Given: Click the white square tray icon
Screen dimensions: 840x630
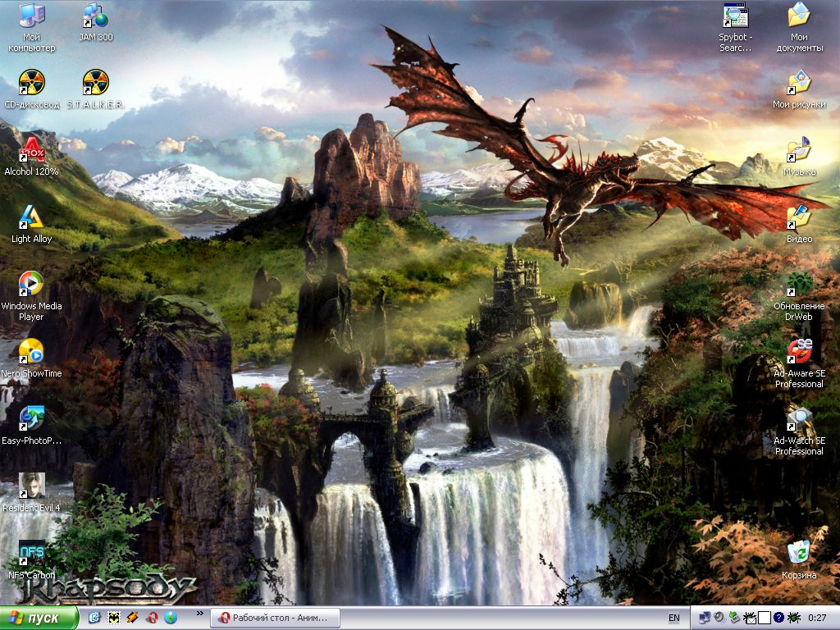Looking at the screenshot, I should coord(764,619).
